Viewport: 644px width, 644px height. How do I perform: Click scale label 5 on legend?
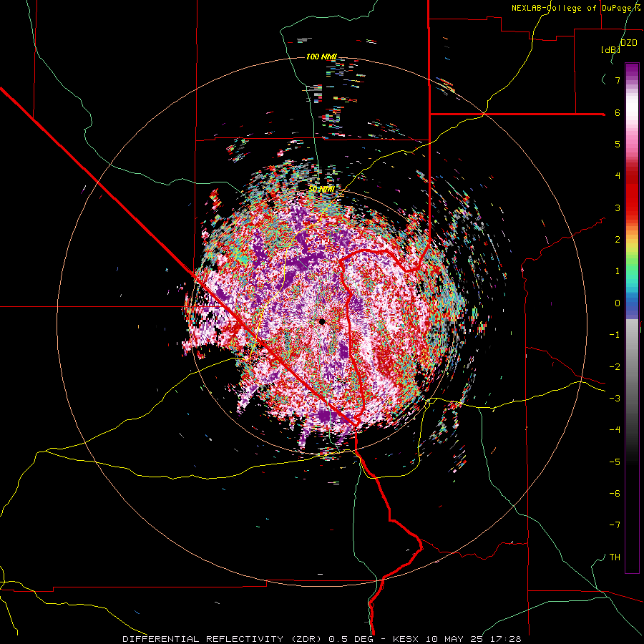tap(618, 144)
